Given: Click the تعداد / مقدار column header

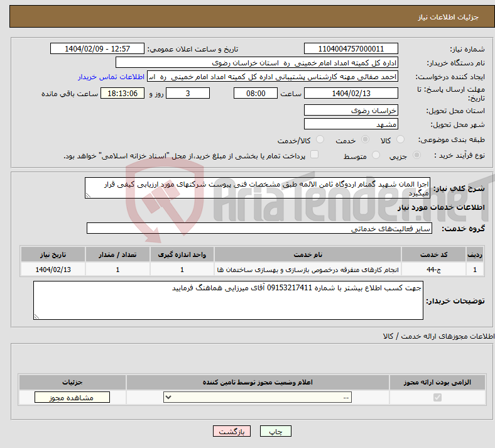Looking at the screenshot, I should coord(117,254).
